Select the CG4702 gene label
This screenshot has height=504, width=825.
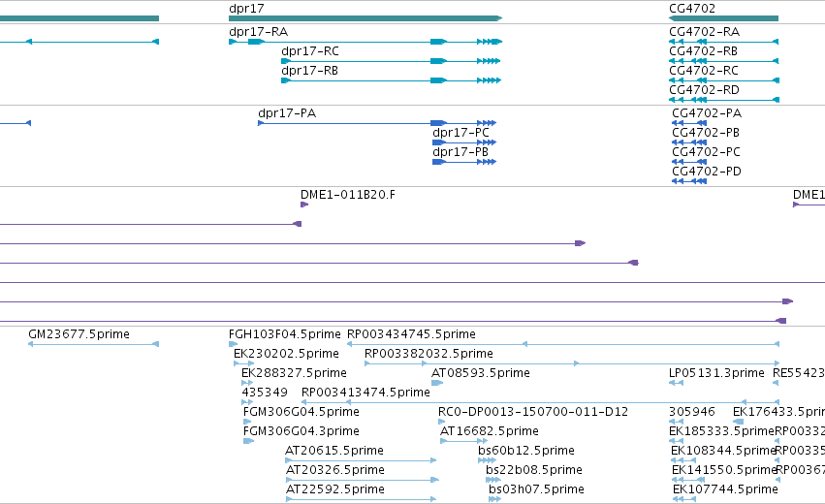692,9
